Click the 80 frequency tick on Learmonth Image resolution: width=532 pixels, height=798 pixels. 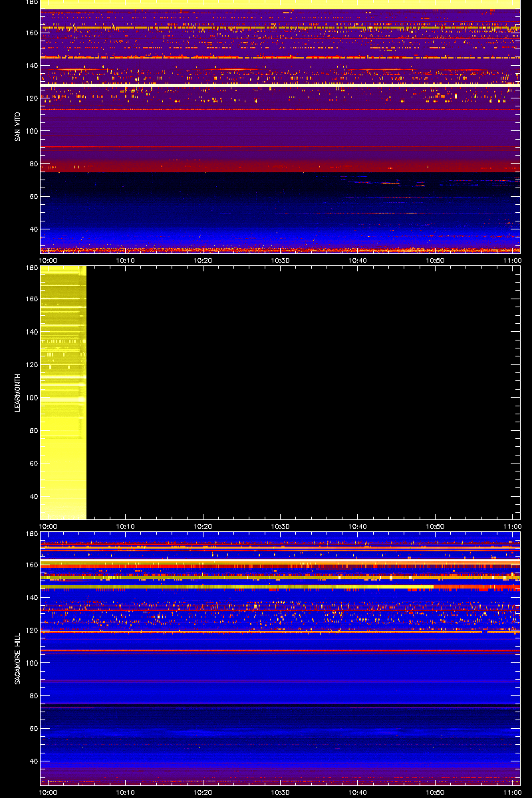(33, 430)
